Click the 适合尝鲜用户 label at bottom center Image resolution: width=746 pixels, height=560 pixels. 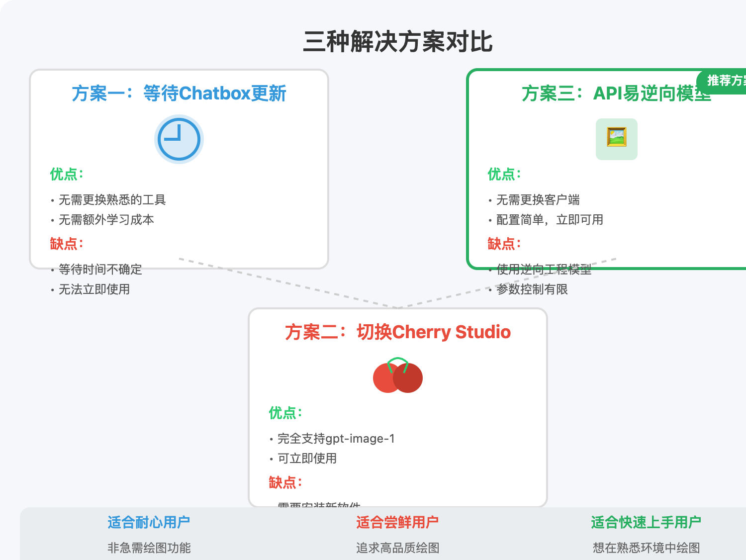pos(397,522)
